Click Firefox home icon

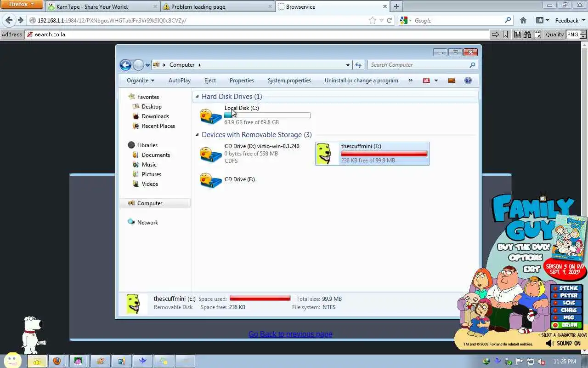tap(523, 20)
